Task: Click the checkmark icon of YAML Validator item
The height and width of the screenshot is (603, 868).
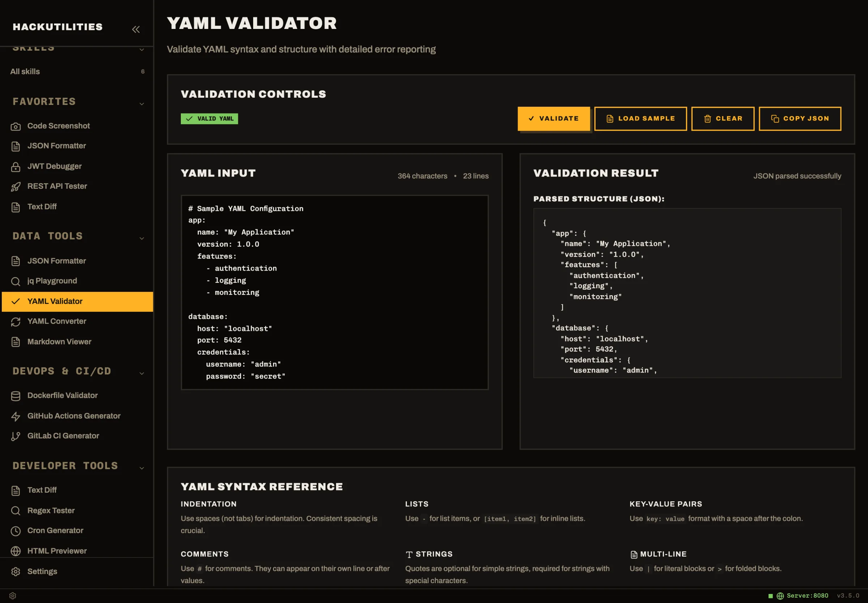Action: (x=16, y=302)
